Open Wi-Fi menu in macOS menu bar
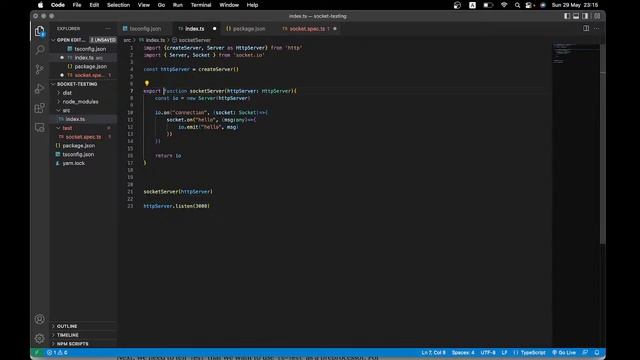This screenshot has width=640, height=360. click(504, 5)
